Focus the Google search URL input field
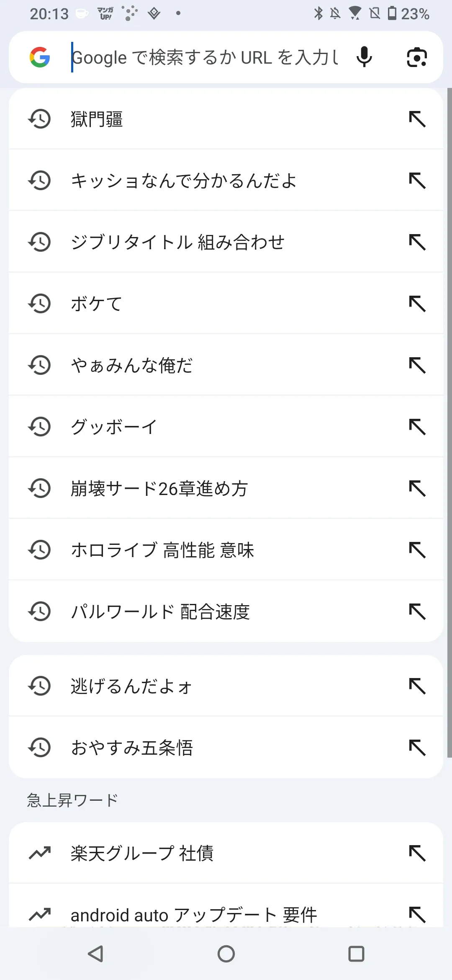Viewport: 452px width, 980px height. [205, 57]
